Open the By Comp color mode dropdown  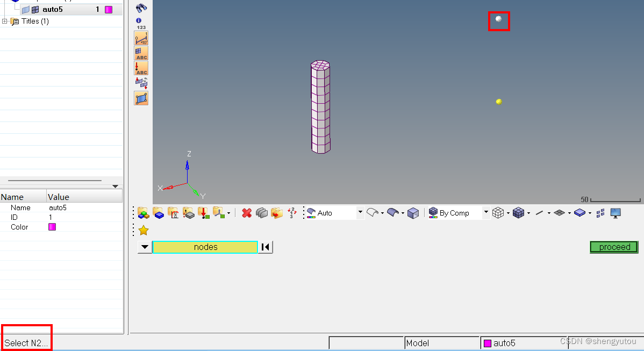click(486, 213)
